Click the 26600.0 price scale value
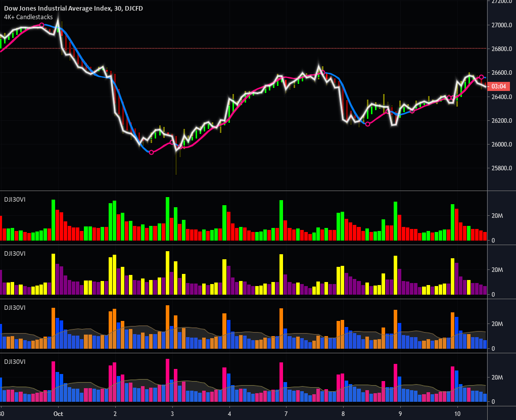516x420 pixels. pos(503,73)
